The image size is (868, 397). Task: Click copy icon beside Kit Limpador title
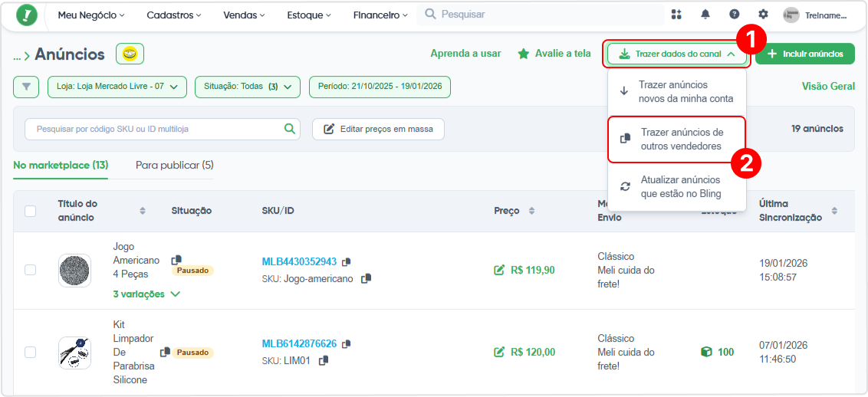pos(165,353)
